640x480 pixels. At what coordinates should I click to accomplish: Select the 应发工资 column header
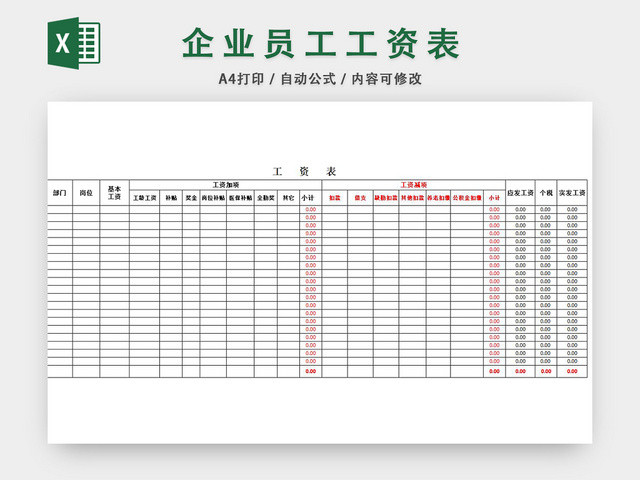point(520,193)
